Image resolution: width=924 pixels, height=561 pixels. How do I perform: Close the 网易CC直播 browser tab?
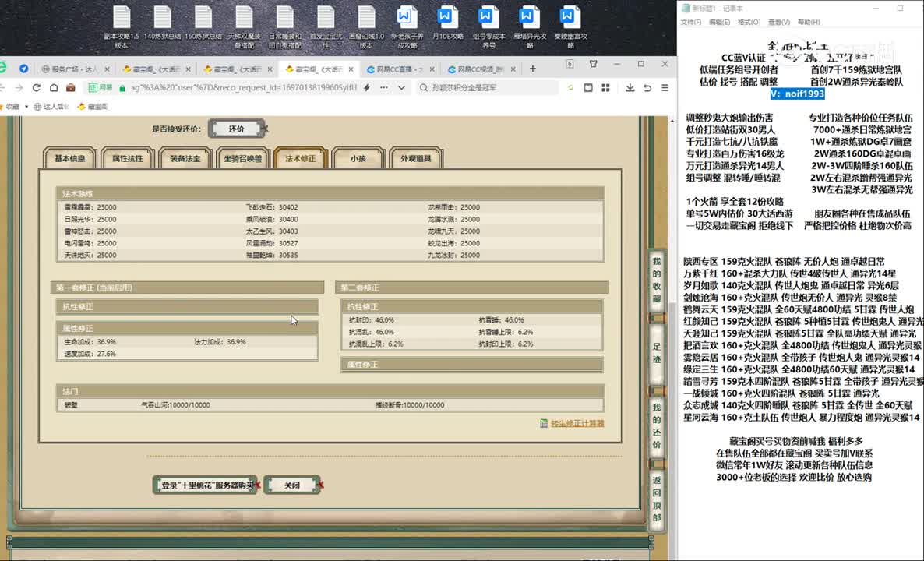pos(432,69)
